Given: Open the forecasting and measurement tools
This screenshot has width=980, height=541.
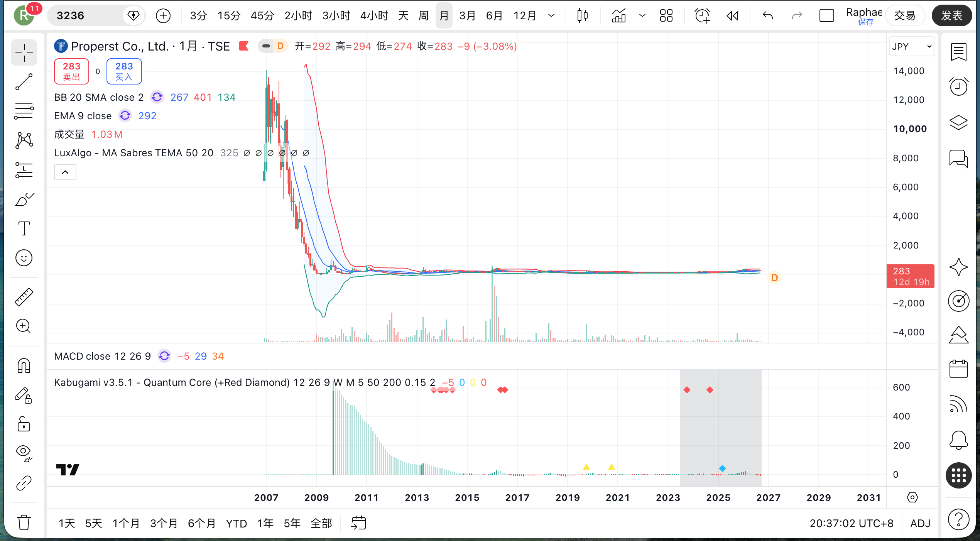Looking at the screenshot, I should 24,170.
